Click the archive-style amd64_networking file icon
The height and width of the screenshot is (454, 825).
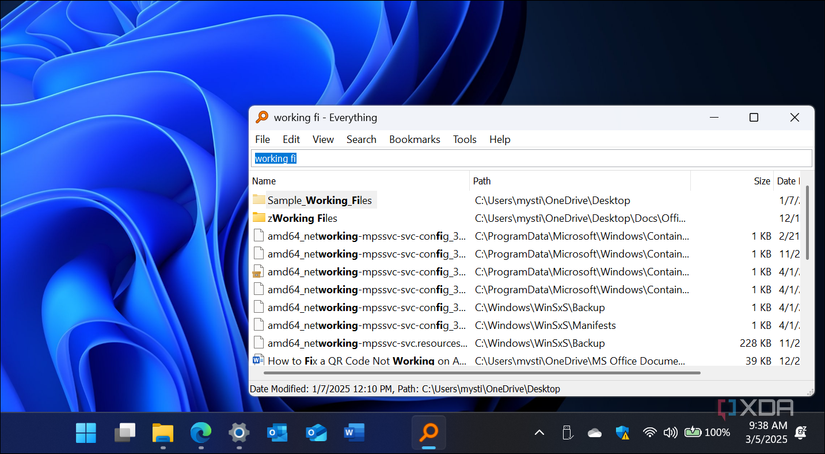click(x=258, y=272)
